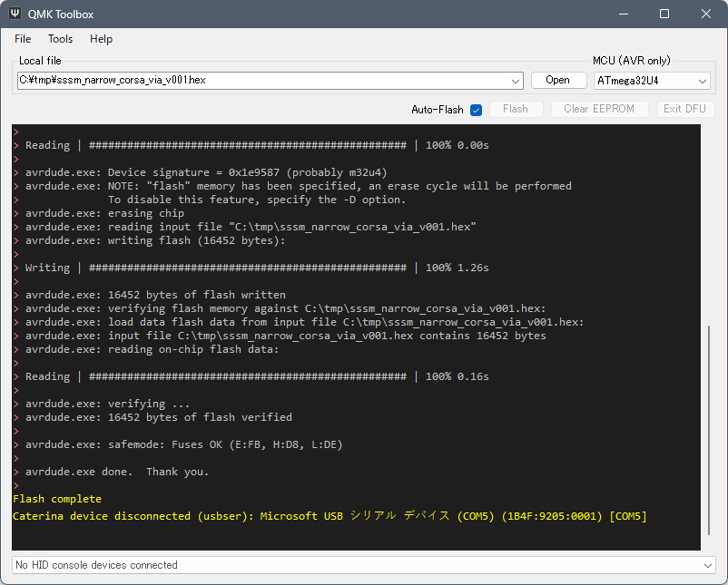Click the 'reading on-chip flash data' line
728x585 pixels.
click(x=152, y=349)
